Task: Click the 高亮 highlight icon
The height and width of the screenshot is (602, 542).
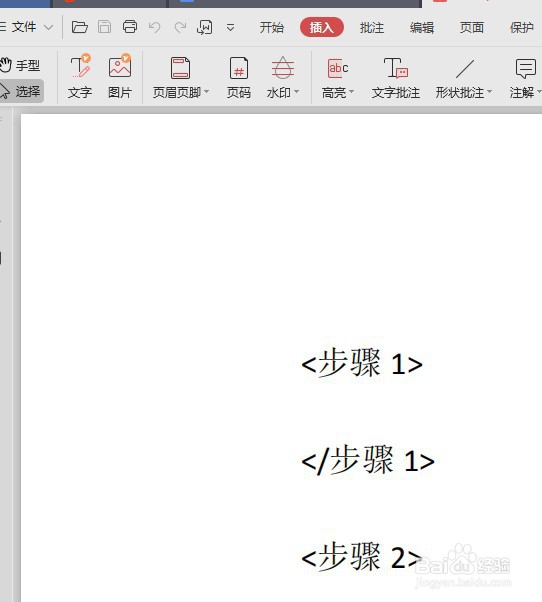Action: point(337,68)
